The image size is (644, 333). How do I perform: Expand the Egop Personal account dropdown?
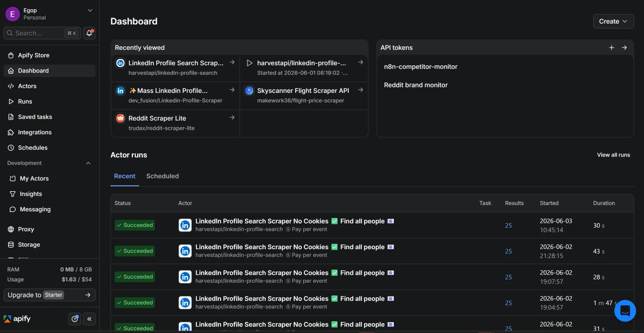90,10
